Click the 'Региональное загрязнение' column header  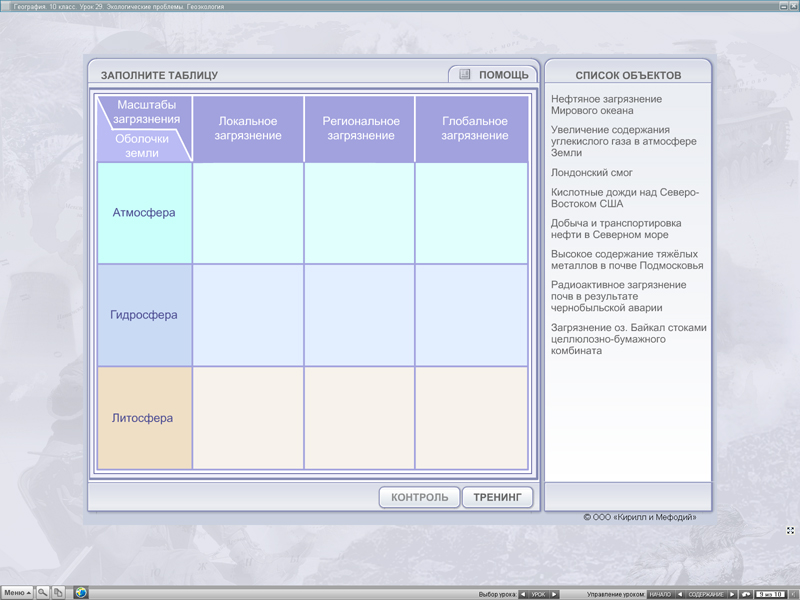click(359, 129)
